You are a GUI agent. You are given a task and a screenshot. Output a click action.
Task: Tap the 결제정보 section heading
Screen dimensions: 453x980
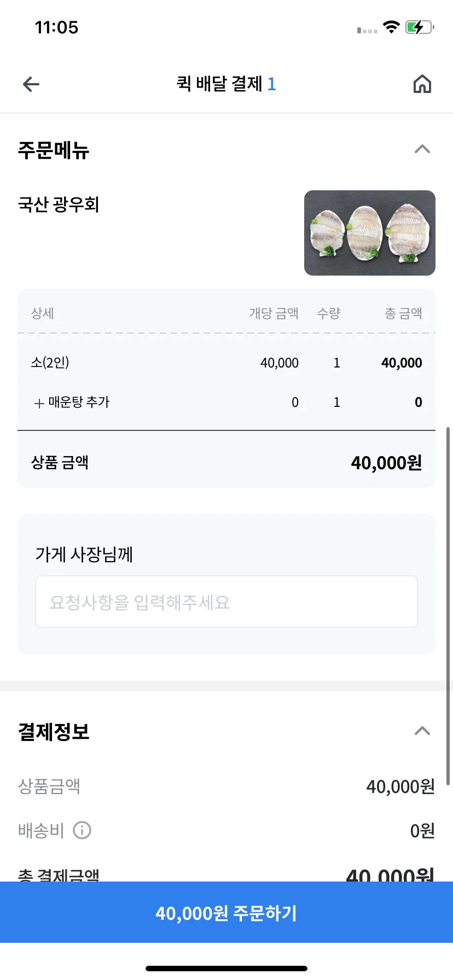tap(54, 732)
